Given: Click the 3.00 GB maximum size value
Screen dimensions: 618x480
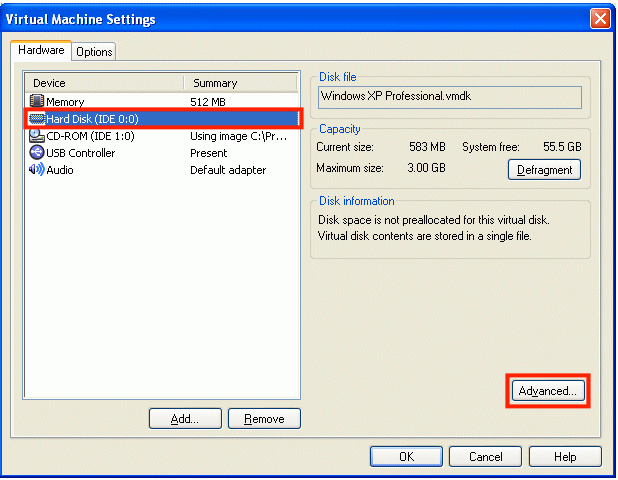Looking at the screenshot, I should pyautogui.click(x=426, y=168).
